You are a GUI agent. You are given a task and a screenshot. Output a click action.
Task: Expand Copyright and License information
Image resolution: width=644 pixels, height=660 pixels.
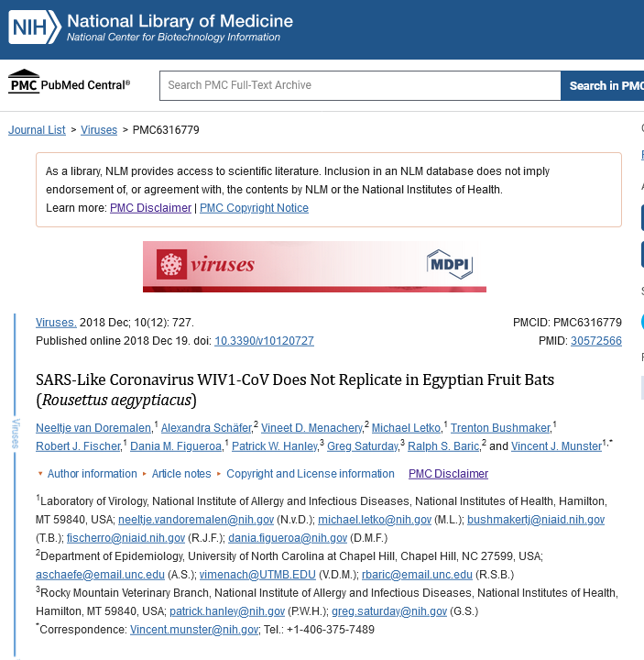(311, 474)
